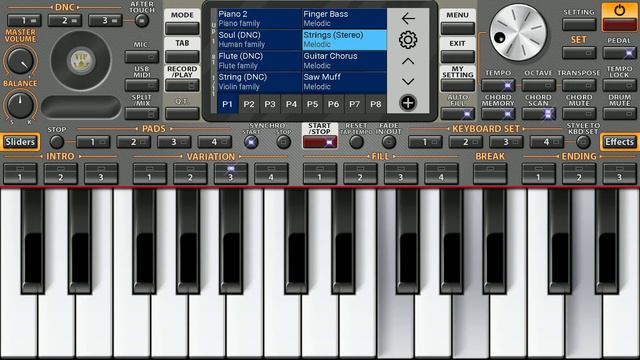Turn the large silver data dial

coord(518,33)
